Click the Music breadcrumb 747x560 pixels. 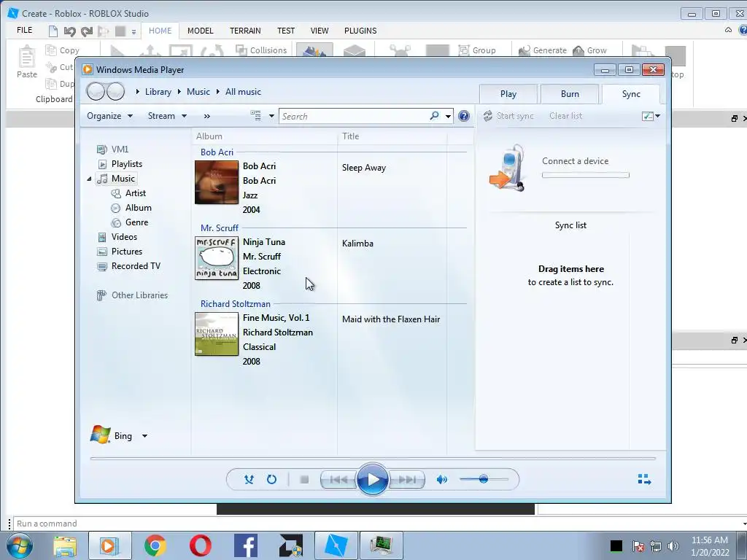tap(198, 92)
